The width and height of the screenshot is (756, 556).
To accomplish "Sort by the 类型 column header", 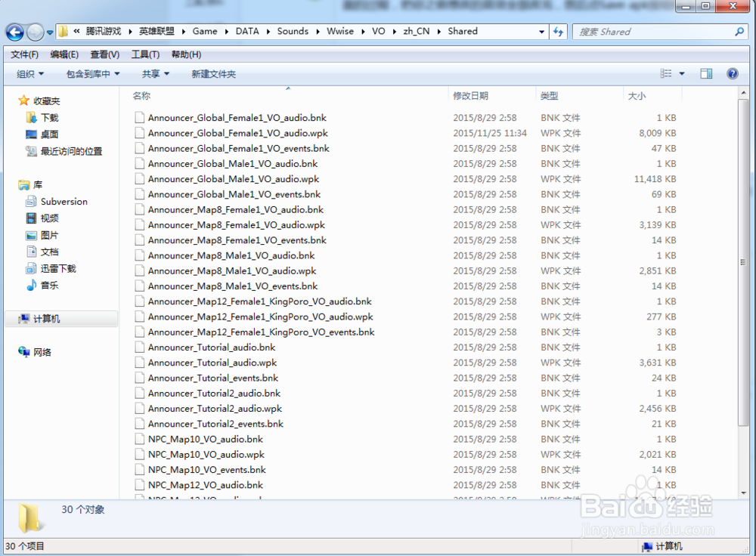I will tap(549, 95).
